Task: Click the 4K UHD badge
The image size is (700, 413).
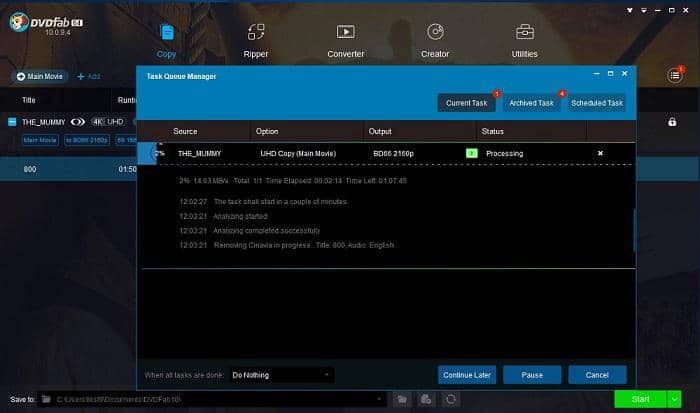Action: tap(108, 122)
